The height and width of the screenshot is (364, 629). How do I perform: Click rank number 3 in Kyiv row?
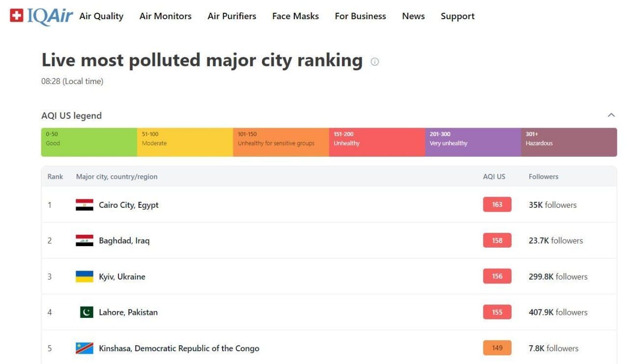tap(50, 277)
